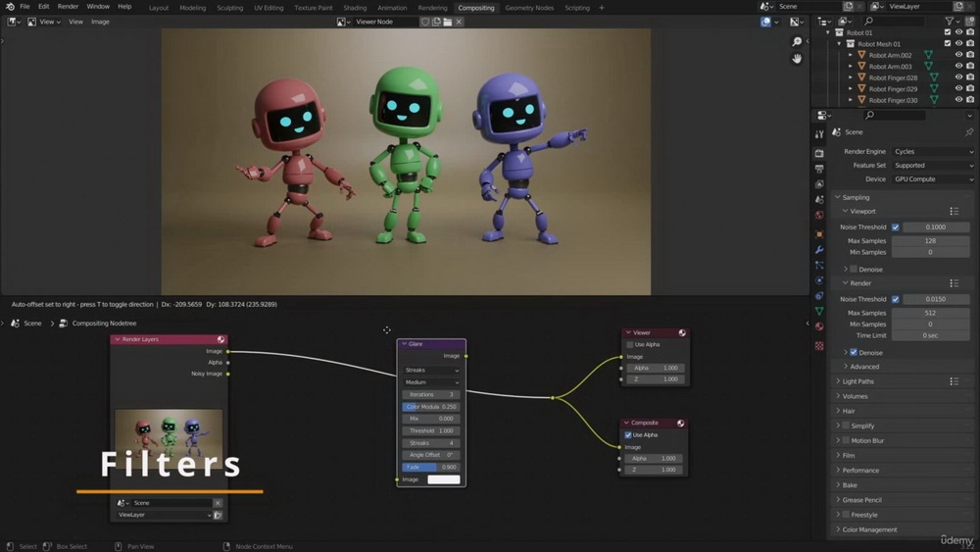Adjust the Glare Fade slider
Screen dimensions: 980x552
coord(431,467)
